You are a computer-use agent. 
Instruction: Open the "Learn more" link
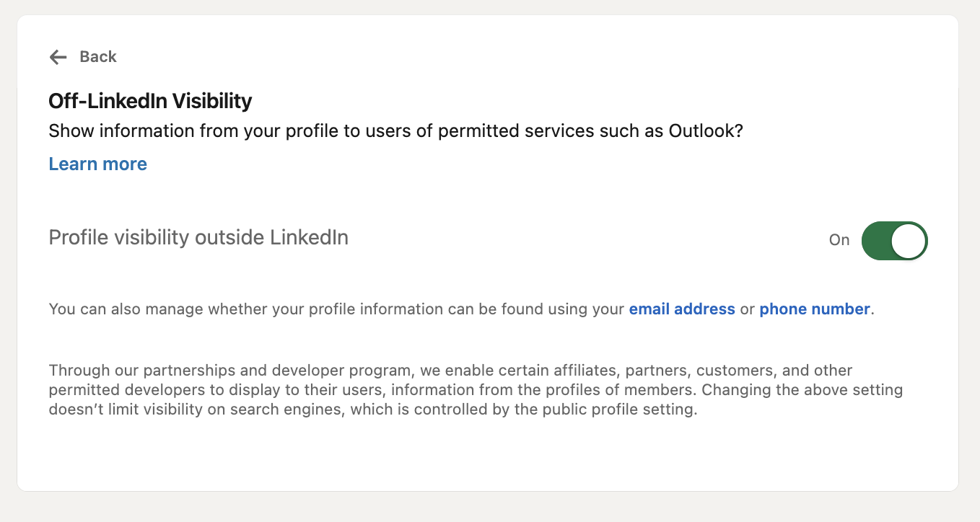(x=97, y=164)
